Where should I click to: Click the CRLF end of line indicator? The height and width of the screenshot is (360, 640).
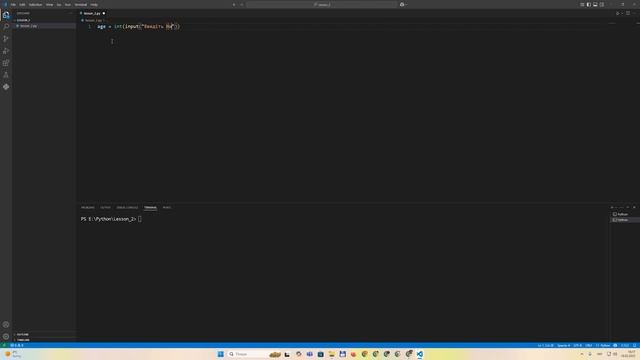coord(589,345)
